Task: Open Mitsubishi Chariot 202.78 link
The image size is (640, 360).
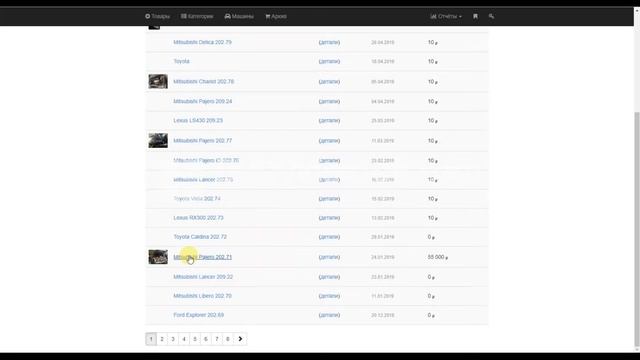Action: (204, 82)
